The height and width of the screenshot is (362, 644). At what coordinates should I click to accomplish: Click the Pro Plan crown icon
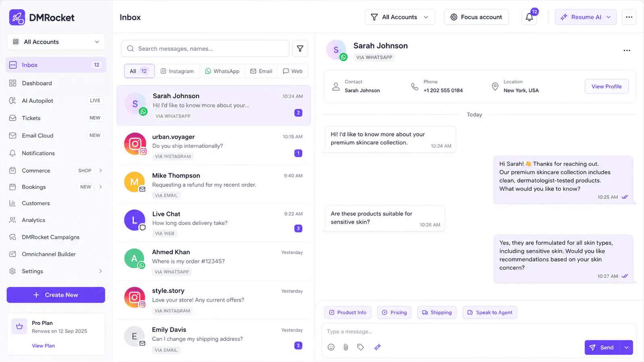point(19,327)
